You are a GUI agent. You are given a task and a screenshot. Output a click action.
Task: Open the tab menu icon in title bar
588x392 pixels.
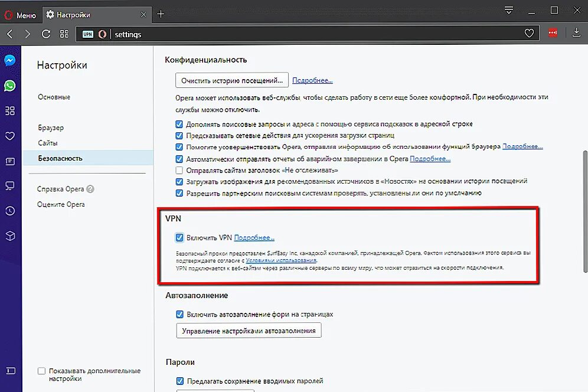click(x=508, y=11)
